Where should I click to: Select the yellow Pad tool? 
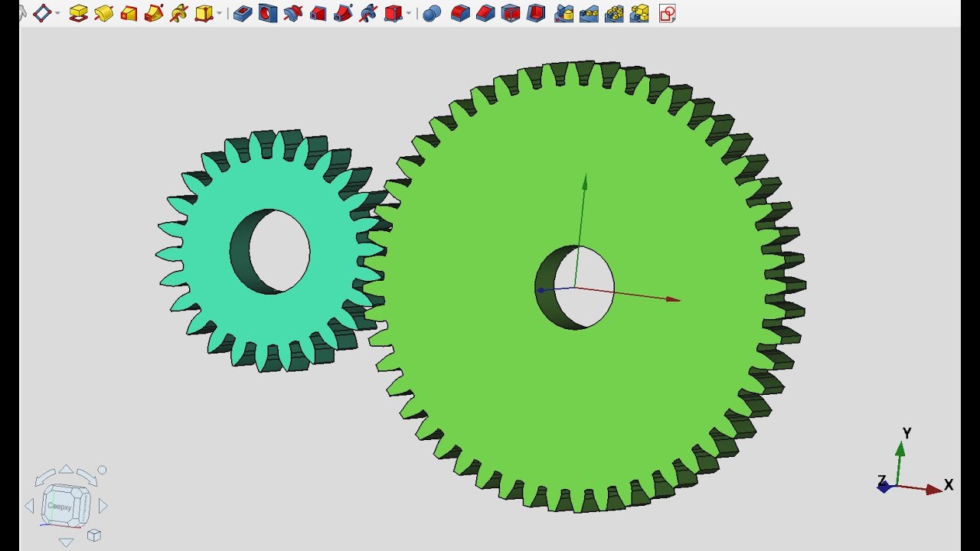pos(78,13)
